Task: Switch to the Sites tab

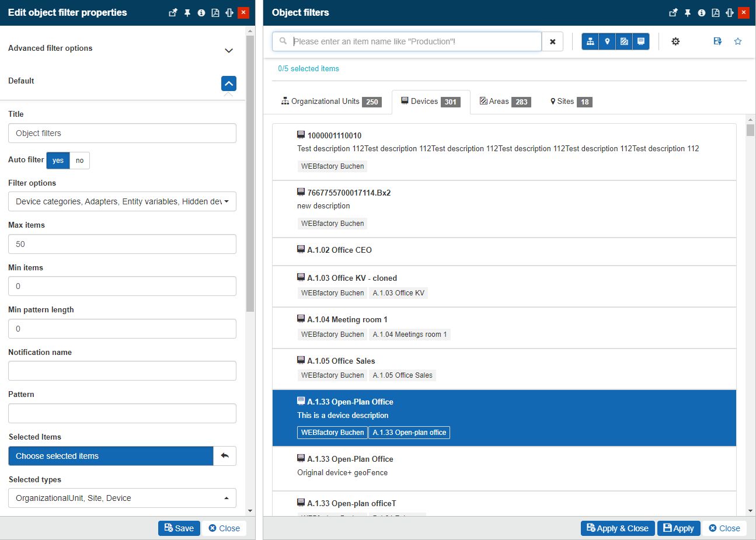Action: coord(570,102)
